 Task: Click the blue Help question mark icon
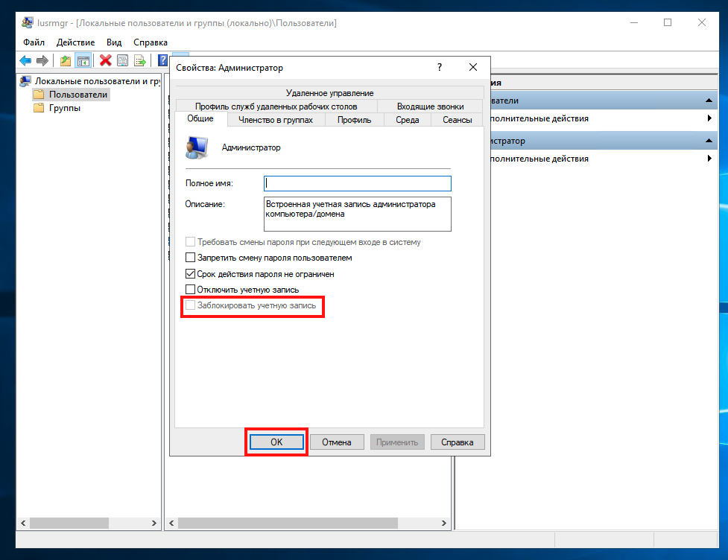162,60
